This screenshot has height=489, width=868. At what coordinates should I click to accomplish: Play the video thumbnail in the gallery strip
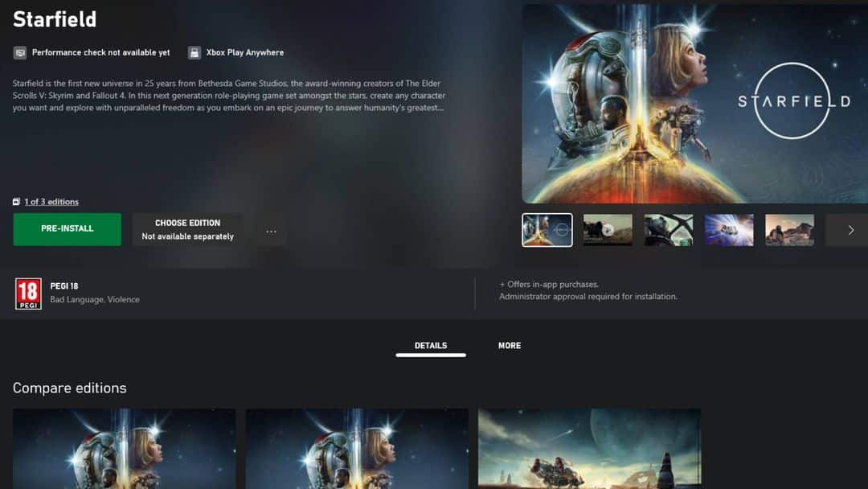(x=608, y=230)
